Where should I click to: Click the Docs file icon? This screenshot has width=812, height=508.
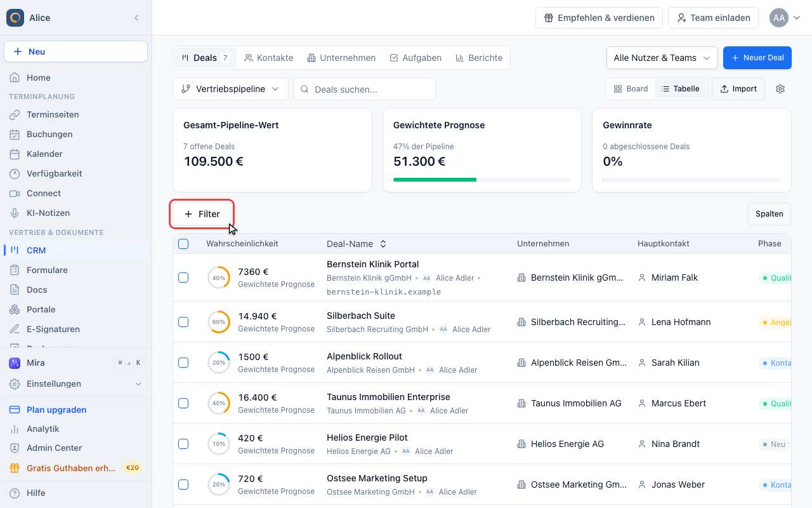[15, 290]
